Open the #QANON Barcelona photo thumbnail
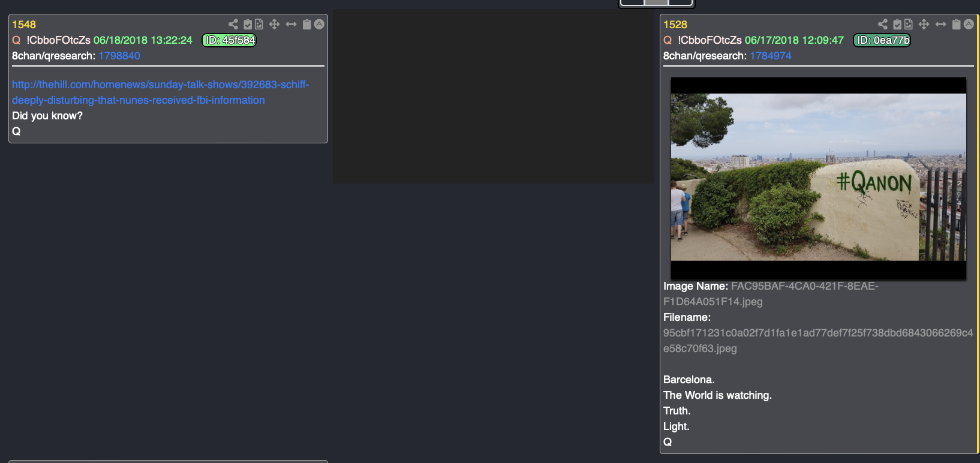Screen dimensions: 980x463 (x=819, y=178)
